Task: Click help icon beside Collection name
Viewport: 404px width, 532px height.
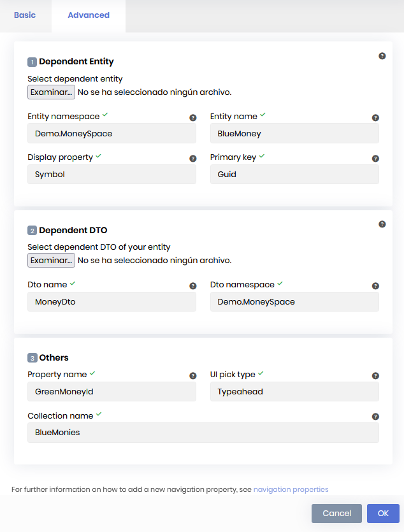Action: (x=375, y=417)
